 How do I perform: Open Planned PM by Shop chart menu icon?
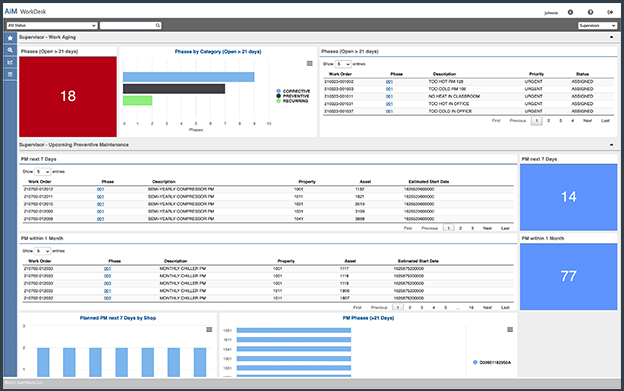(209, 329)
